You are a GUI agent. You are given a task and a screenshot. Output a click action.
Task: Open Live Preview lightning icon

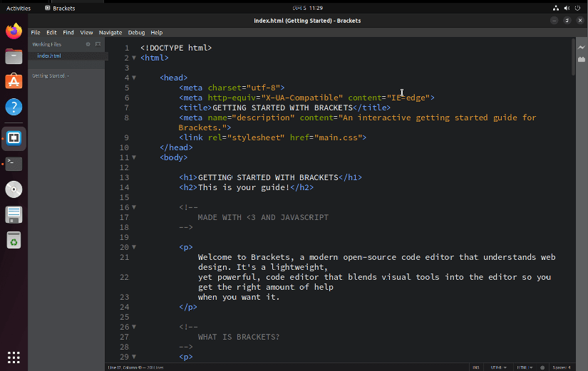582,47
